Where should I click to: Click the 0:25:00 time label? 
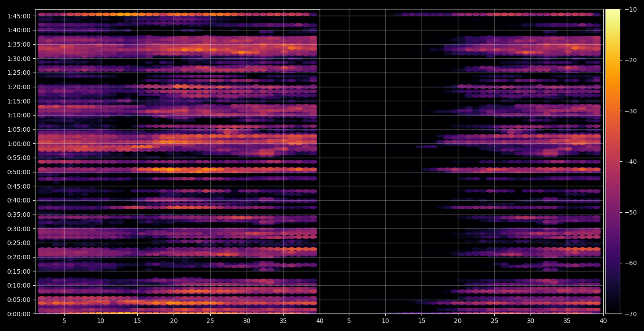coord(19,243)
